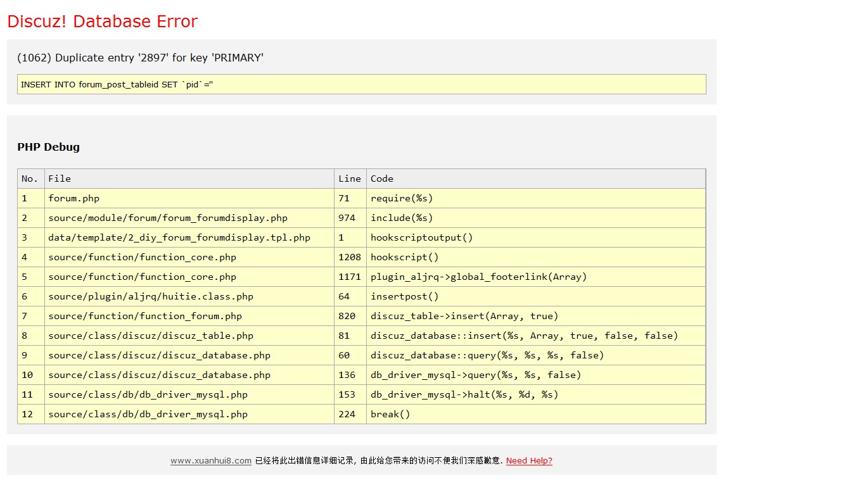Viewport: 849px width, 504px height.
Task: Click the db_driver_mysql->halt code cell
Action: (x=536, y=394)
